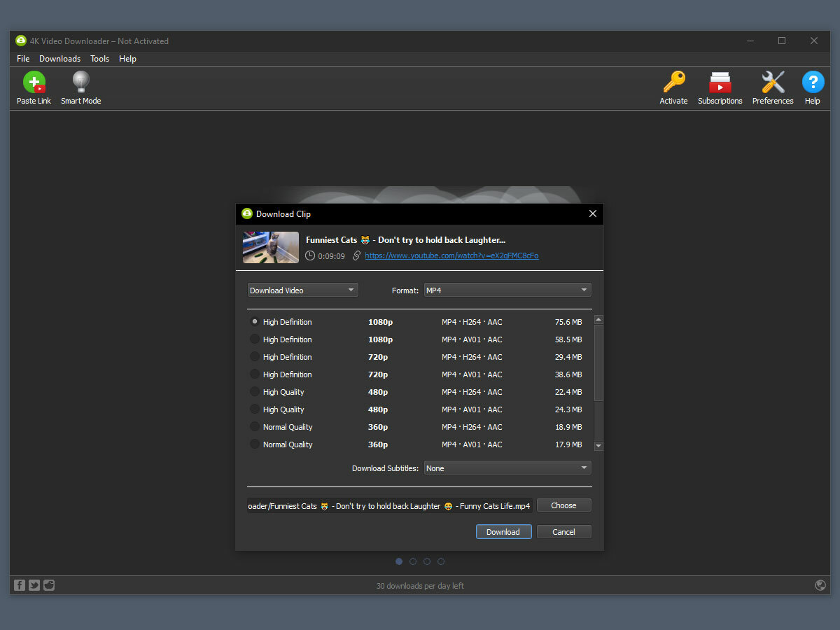The height and width of the screenshot is (630, 840).
Task: Click the output file path field
Action: 390,505
